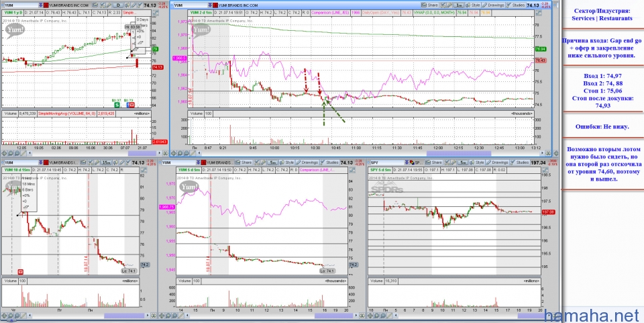The width and height of the screenshot is (644, 323).
Task: Click red phone event icon in 15-minute chart
Action: coord(21,272)
